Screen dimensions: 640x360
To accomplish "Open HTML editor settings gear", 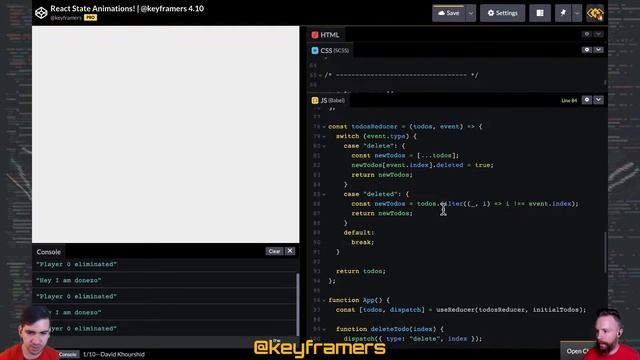I will (x=587, y=34).
